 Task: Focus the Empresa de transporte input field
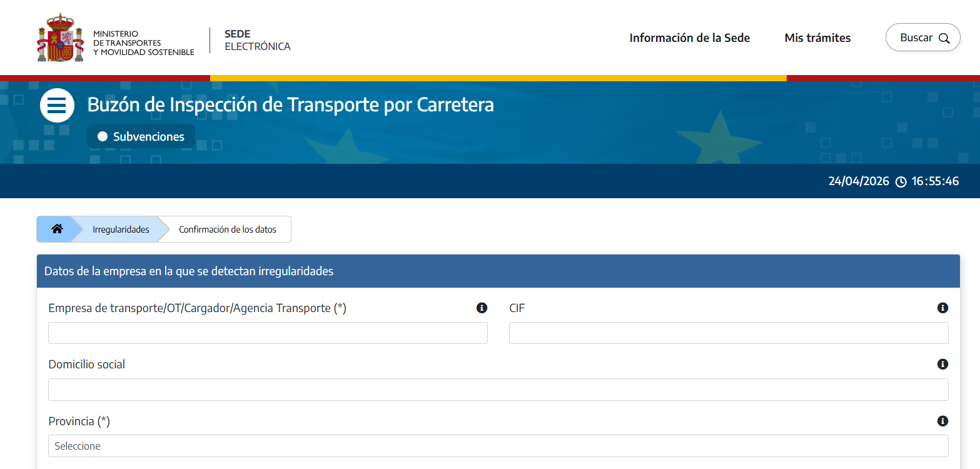[x=268, y=333]
